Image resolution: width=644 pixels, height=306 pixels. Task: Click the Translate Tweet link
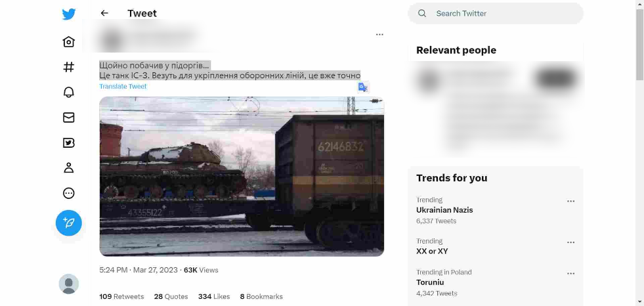tap(123, 86)
